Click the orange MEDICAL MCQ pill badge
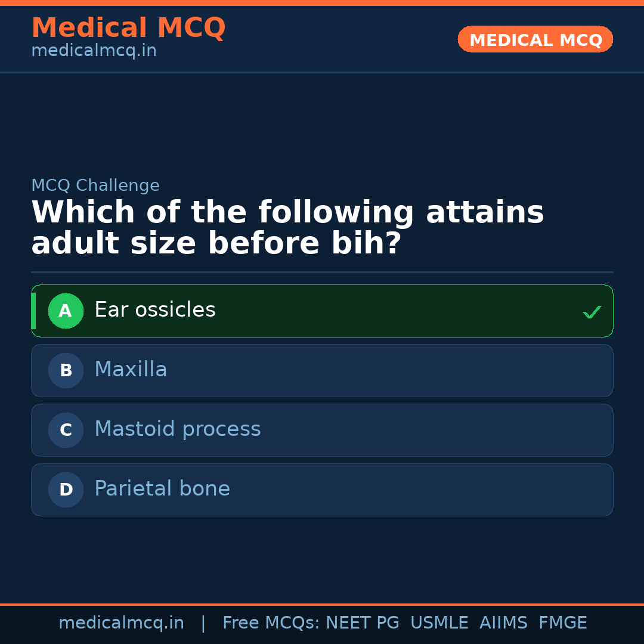This screenshot has width=644, height=644. click(x=535, y=39)
